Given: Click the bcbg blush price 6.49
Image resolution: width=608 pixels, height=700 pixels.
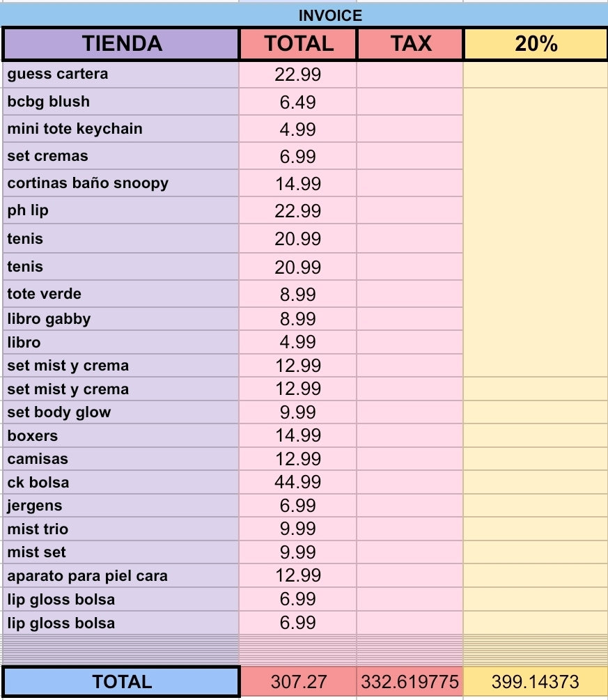Looking at the screenshot, I should tap(298, 102).
